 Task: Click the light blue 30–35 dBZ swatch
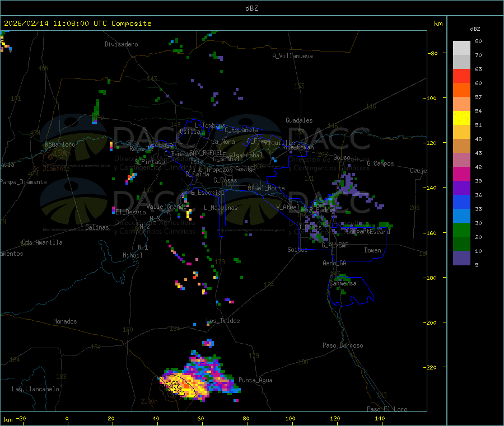tap(461, 216)
